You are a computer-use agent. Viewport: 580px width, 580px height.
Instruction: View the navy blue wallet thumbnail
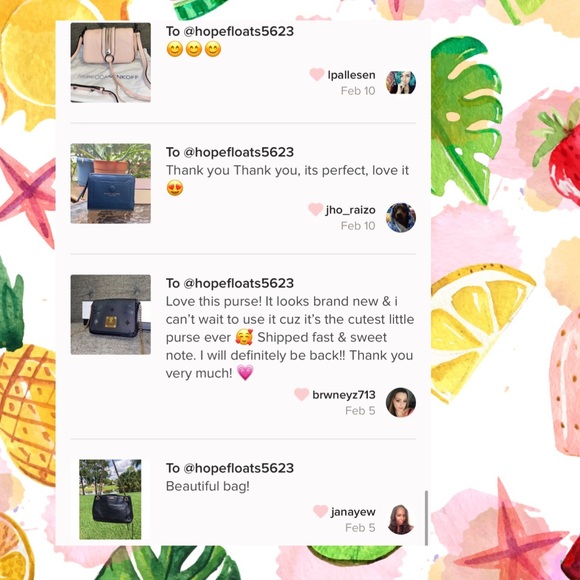[111, 183]
